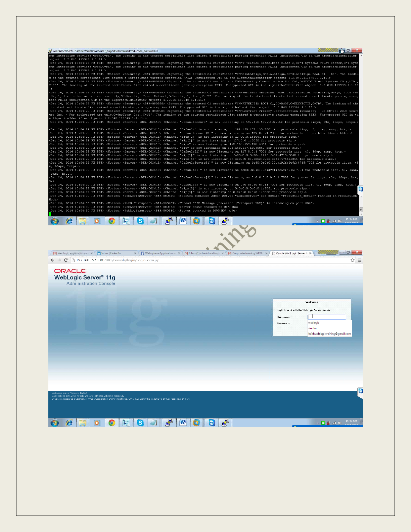Screen dimensions: 411x532
Task: Click the browser forward arrow
Action: (59, 260)
